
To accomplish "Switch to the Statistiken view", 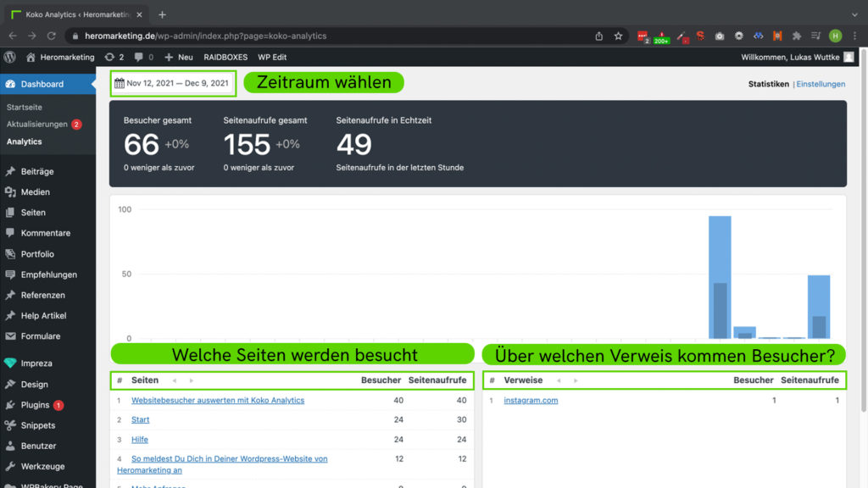I will click(768, 84).
